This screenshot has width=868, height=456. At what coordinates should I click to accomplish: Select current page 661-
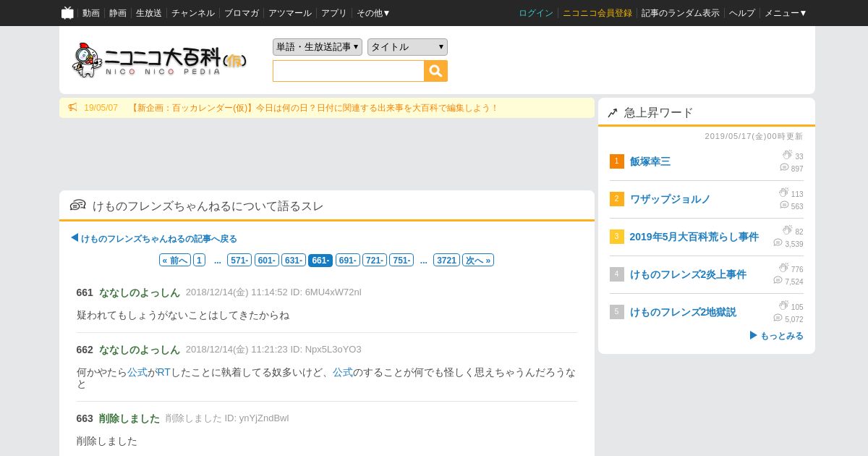(x=320, y=260)
